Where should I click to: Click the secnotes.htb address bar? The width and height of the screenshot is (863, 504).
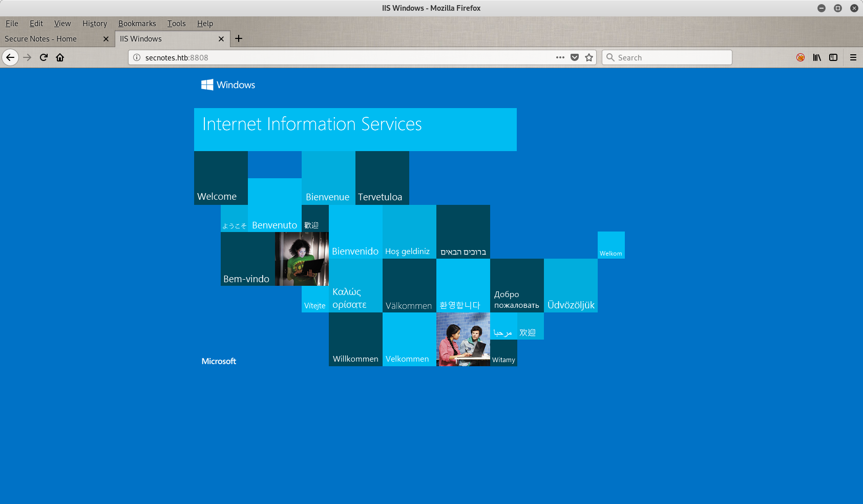[x=307, y=57]
